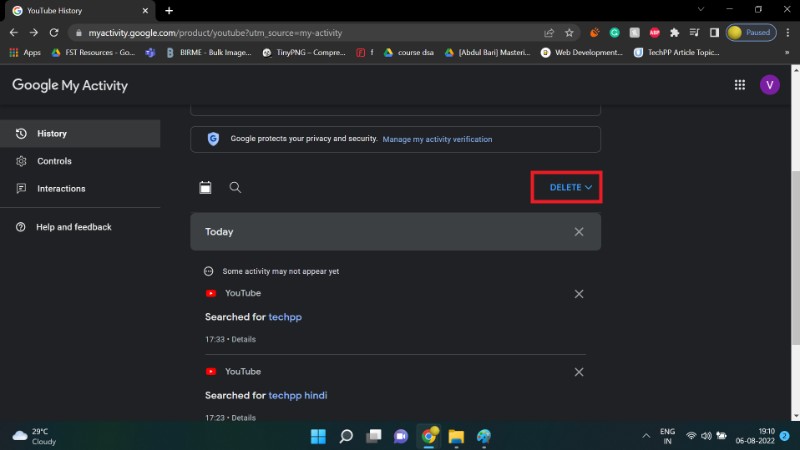Open the Google apps grid
The image size is (800, 450).
point(739,86)
